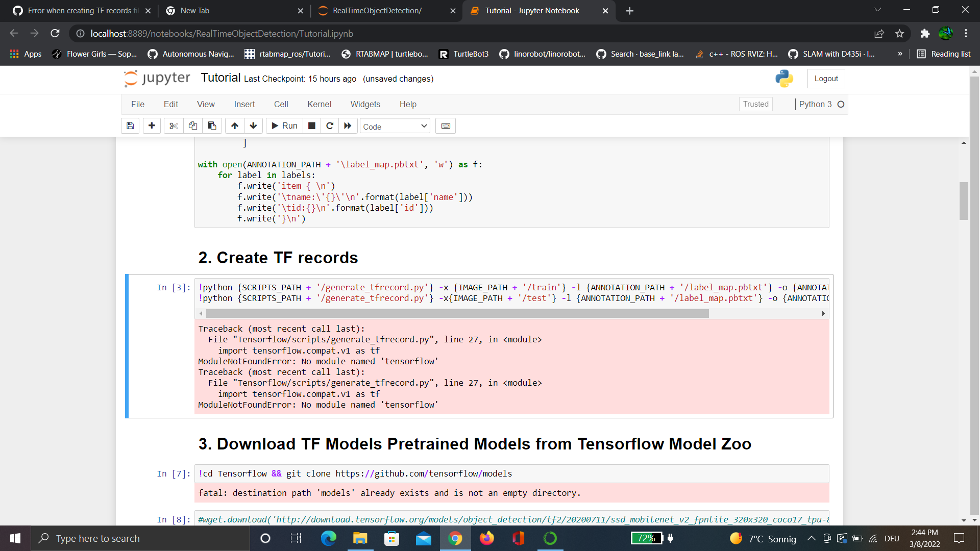Insert cell below using plus icon
The height and width of the screenshot is (551, 980).
pos(152,126)
